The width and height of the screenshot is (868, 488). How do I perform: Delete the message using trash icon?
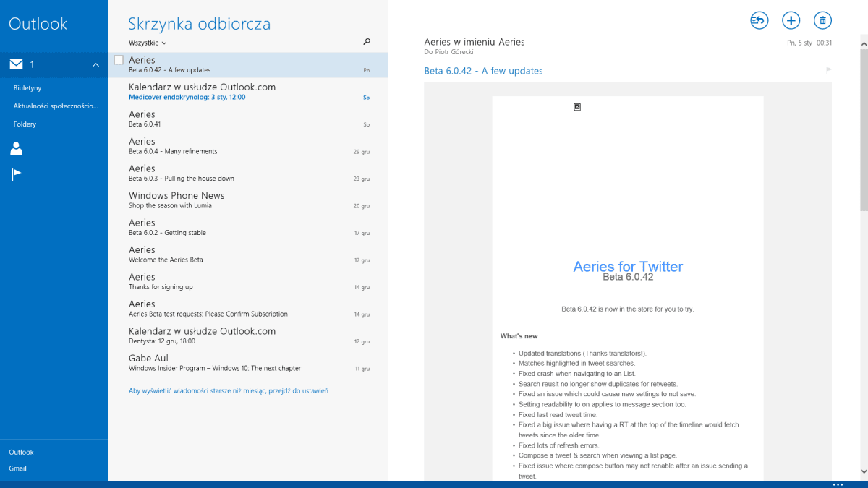click(x=822, y=21)
